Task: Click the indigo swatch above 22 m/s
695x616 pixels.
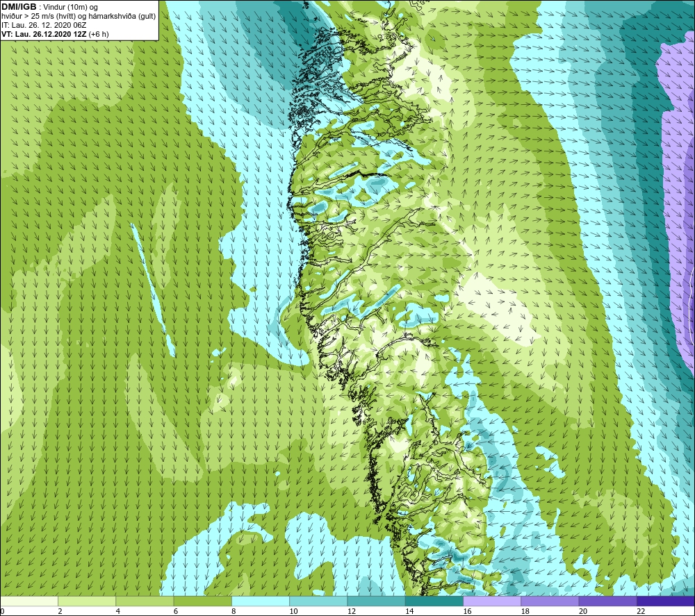Action: (x=666, y=601)
